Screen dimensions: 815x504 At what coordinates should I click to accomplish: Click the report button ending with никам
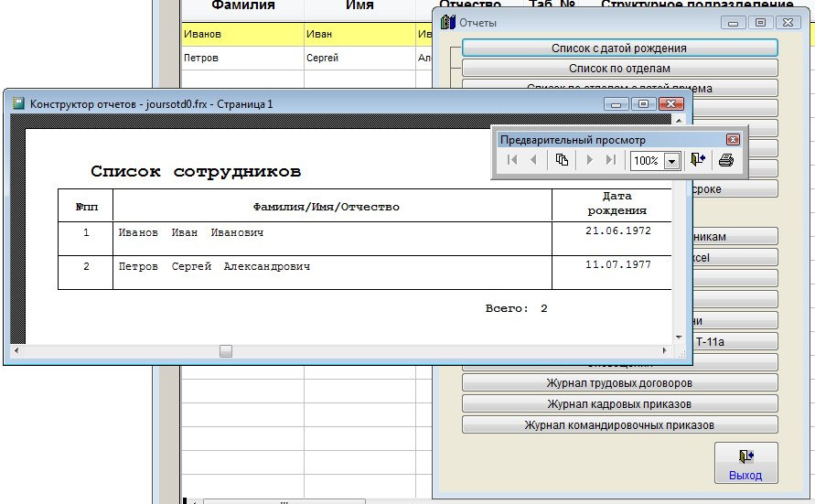735,236
